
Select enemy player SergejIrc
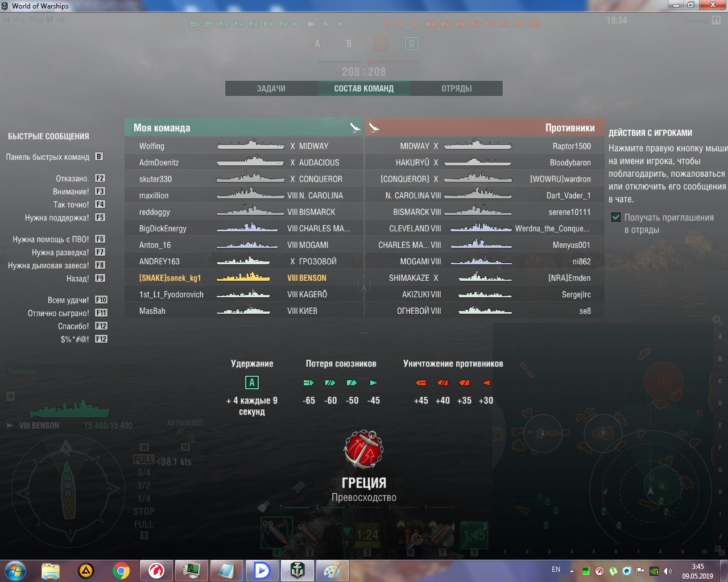click(576, 294)
